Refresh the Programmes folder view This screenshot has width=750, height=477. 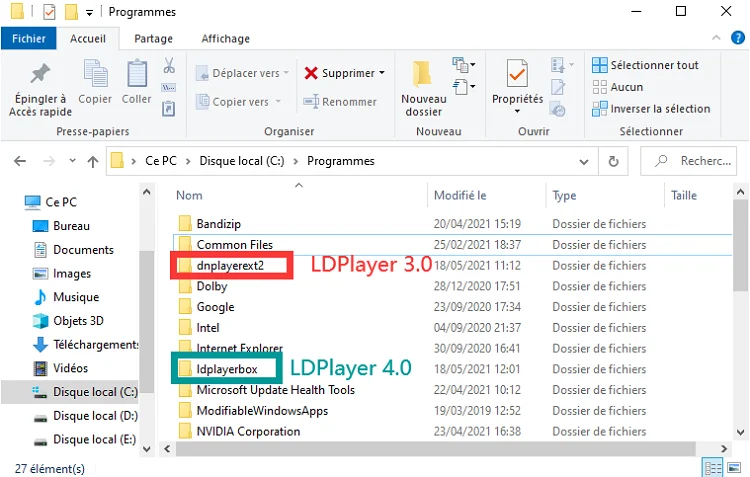pos(613,162)
